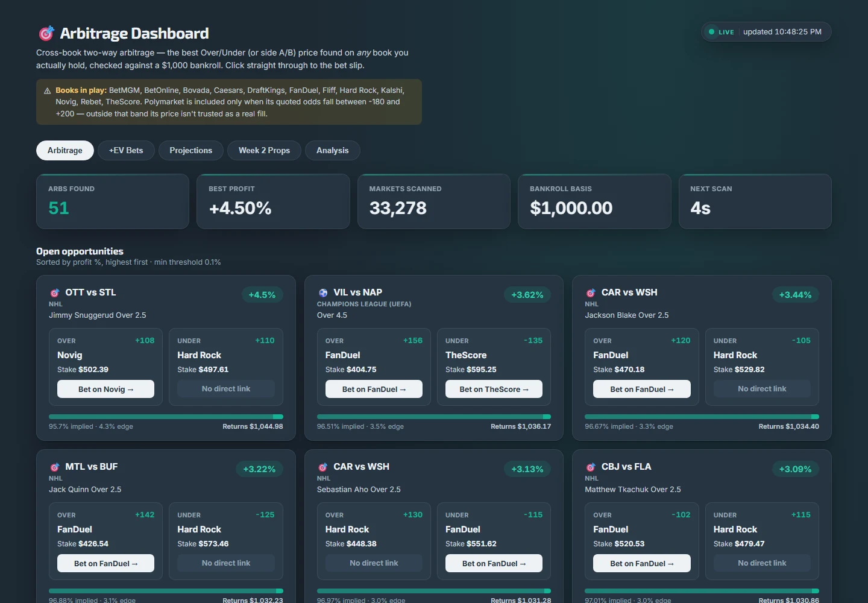This screenshot has height=603, width=868.
Task: Click the Arbs Found 51 stat card
Action: [113, 201]
